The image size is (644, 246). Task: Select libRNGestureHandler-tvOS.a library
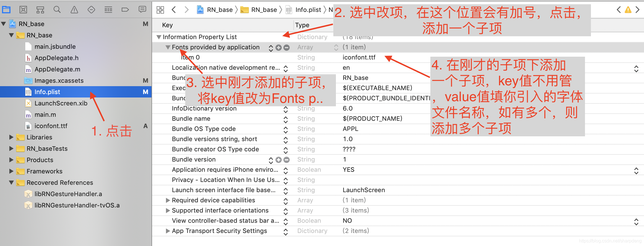pyautogui.click(x=77, y=205)
